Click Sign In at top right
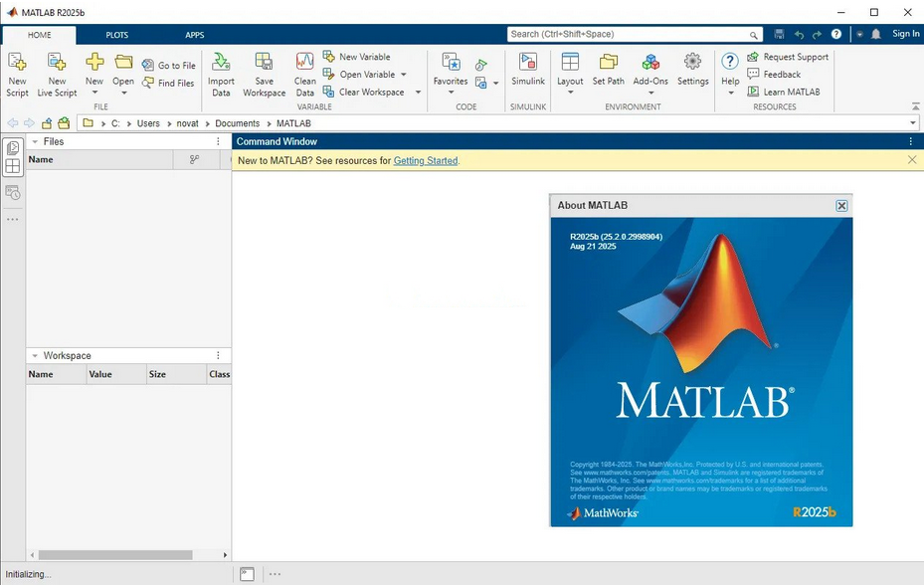 pos(905,34)
